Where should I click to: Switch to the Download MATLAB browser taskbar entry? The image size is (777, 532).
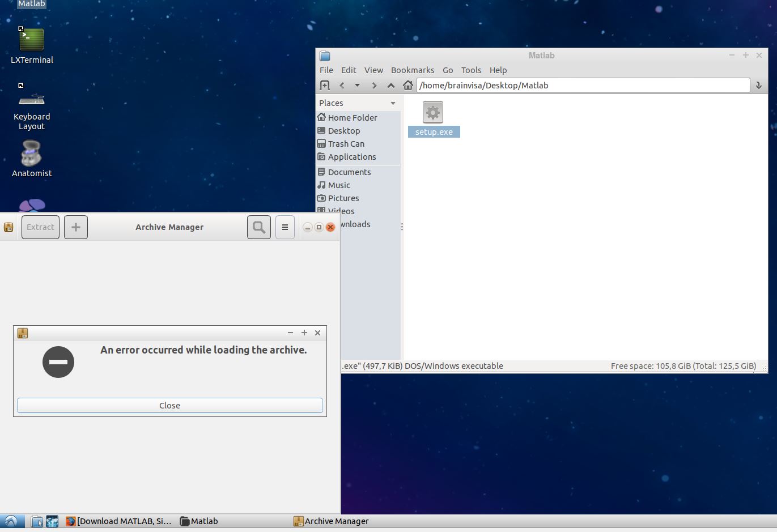[118, 521]
